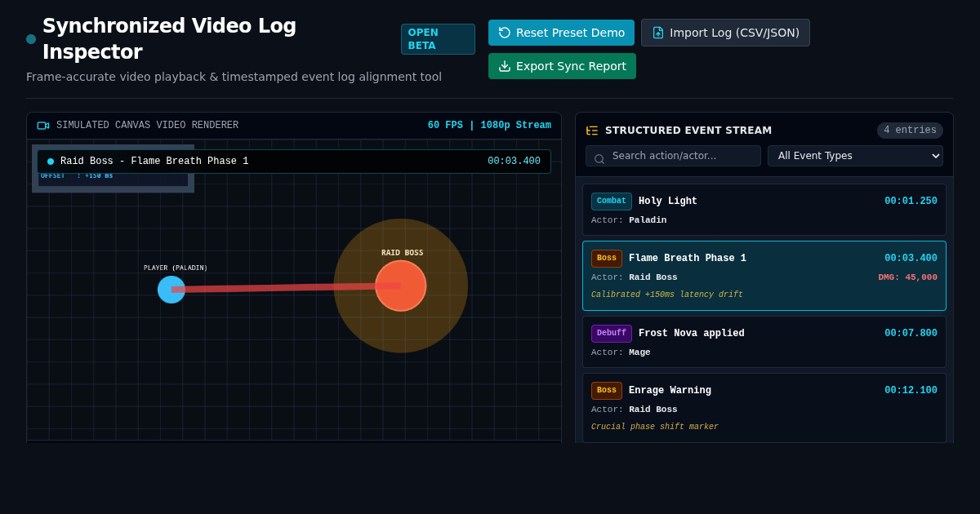This screenshot has height=514, width=980.
Task: Select Frost Nova applied event
Action: [x=764, y=342]
